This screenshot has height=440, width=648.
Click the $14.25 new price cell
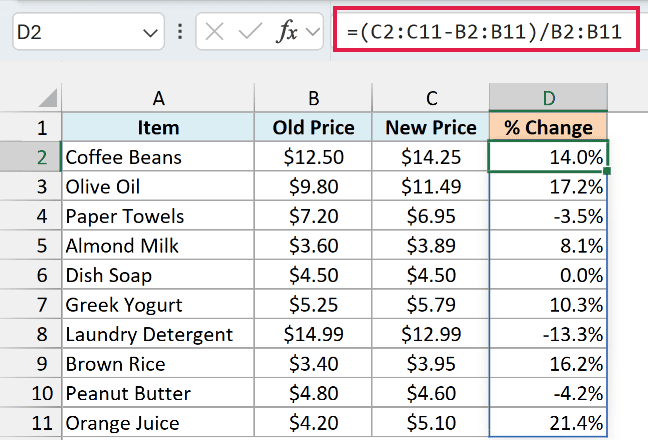tap(431, 157)
